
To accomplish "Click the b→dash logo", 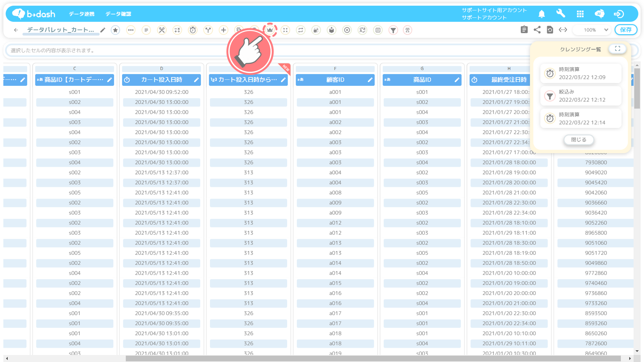I will point(34,14).
